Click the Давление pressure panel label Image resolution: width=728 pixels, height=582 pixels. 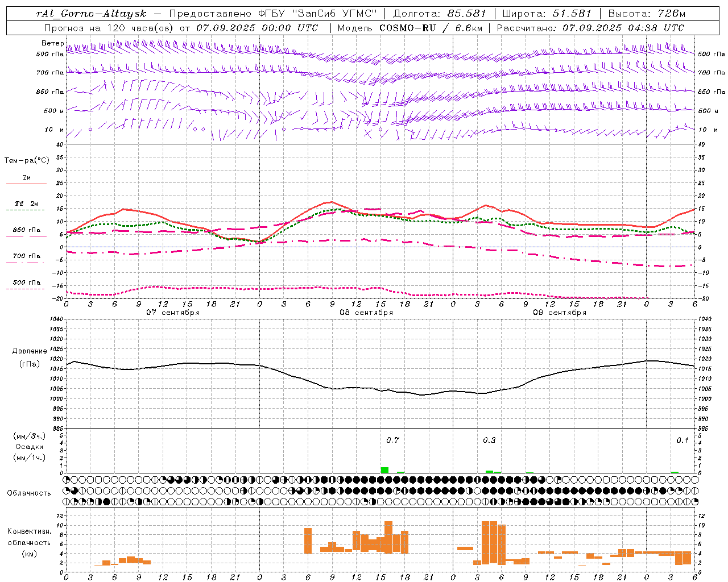point(30,351)
